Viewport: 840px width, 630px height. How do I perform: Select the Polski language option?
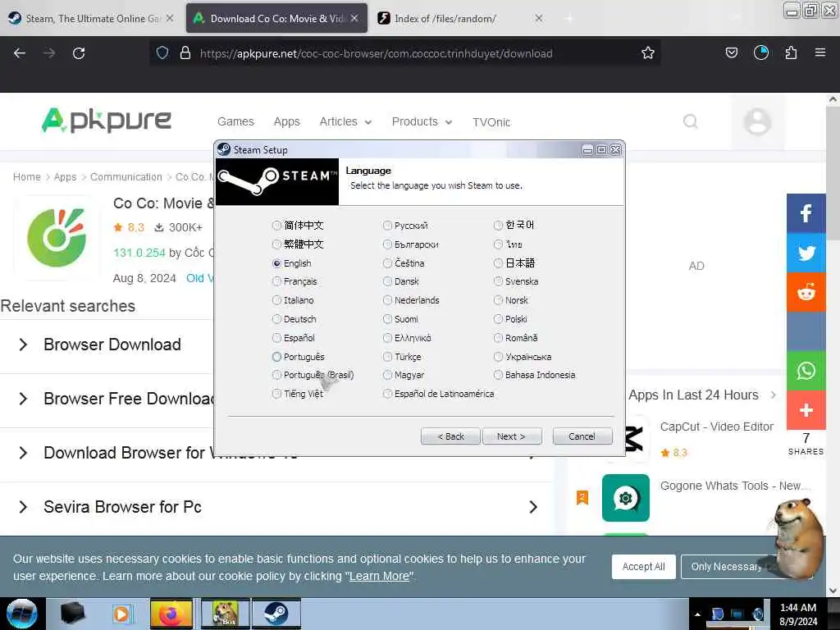[510, 319]
